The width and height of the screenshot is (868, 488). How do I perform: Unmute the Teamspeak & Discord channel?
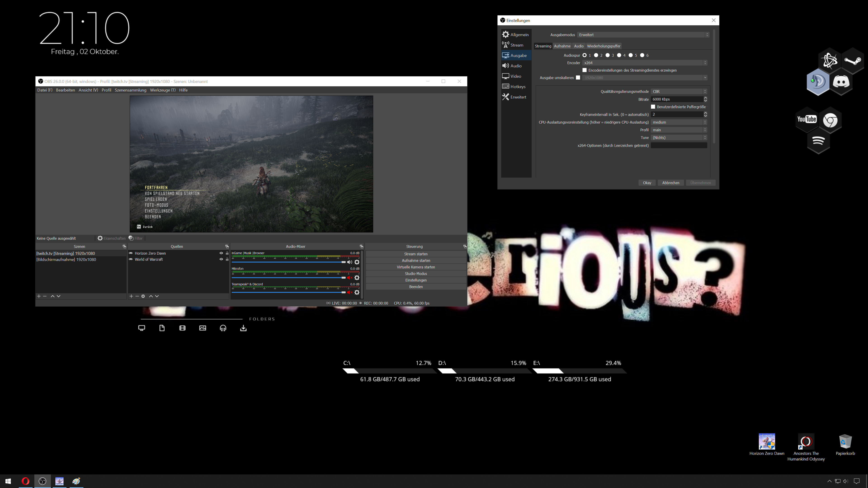(x=349, y=292)
